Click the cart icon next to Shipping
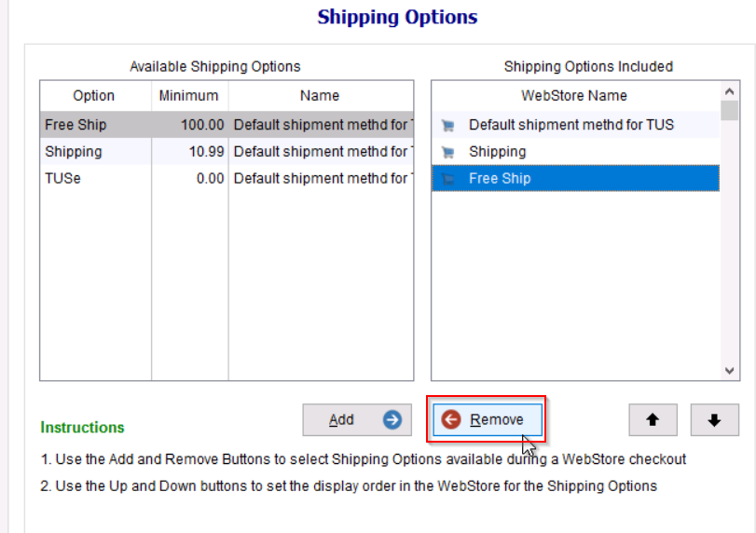Image resolution: width=756 pixels, height=533 pixels. [447, 152]
